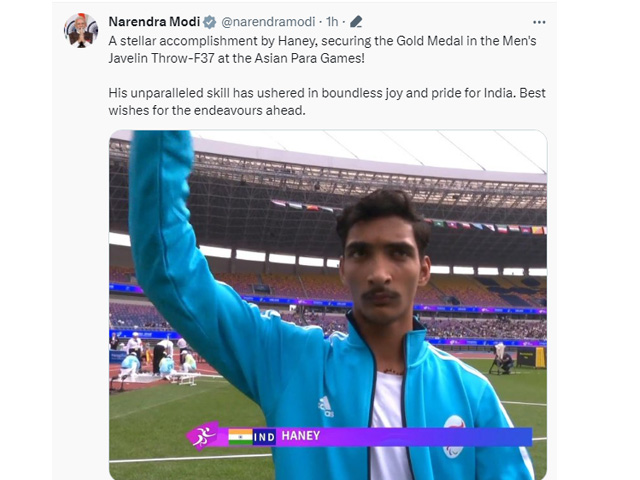This screenshot has width=640, height=480.
Task: Click the tweet text mentioning Gold Medal
Action: pyautogui.click(x=322, y=41)
